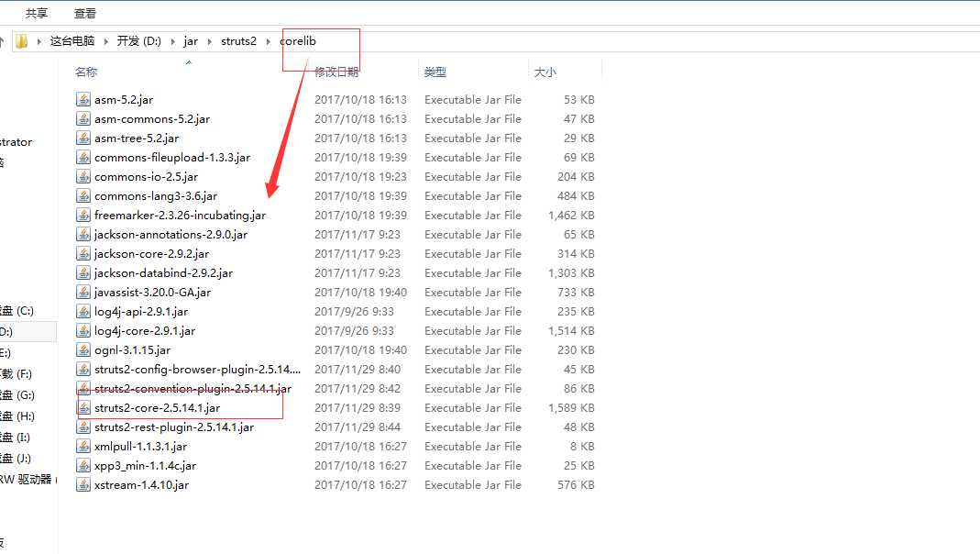
Task: Select the struts2-convention-plugin jar icon
Action: (x=83, y=388)
